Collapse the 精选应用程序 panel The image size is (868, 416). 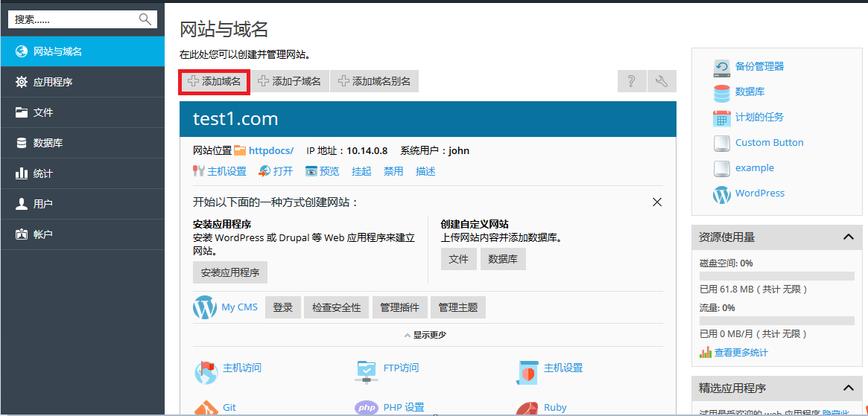(x=848, y=388)
